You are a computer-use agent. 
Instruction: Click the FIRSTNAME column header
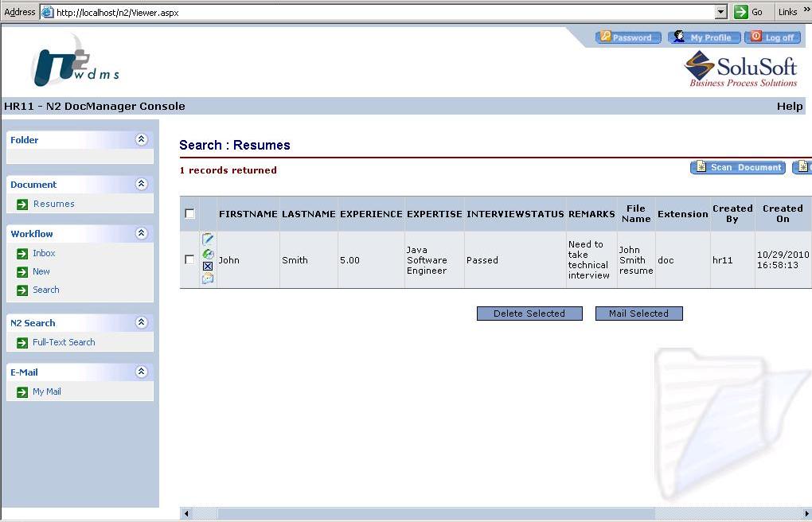(x=248, y=214)
